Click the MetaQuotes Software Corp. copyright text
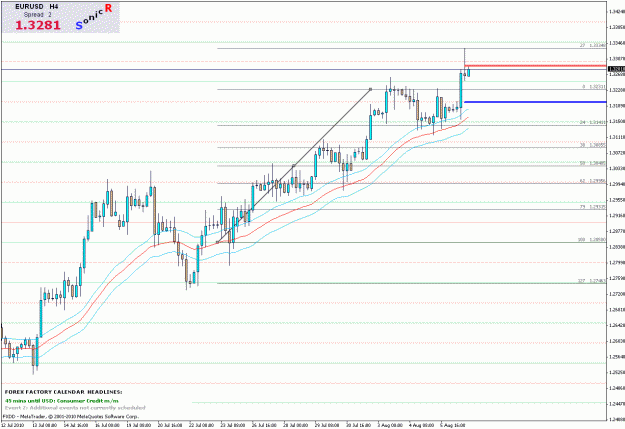Screen dimensions: 625x429 [71, 416]
